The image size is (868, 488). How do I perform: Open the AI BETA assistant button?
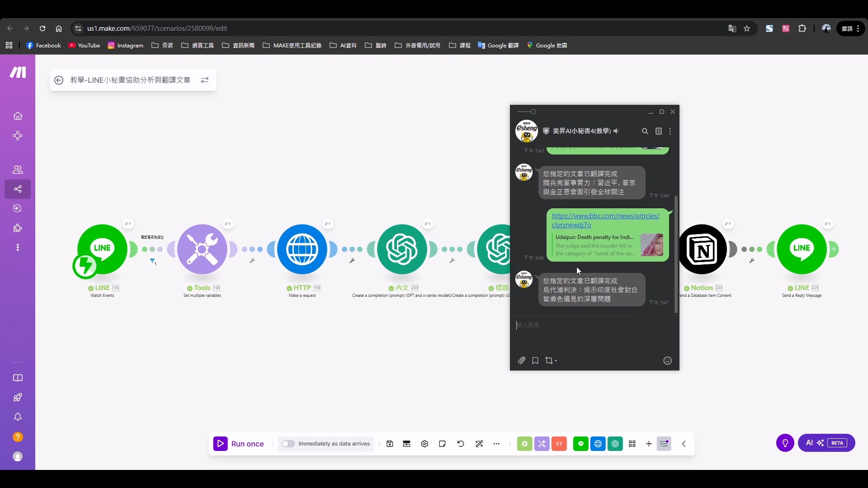coord(826,443)
